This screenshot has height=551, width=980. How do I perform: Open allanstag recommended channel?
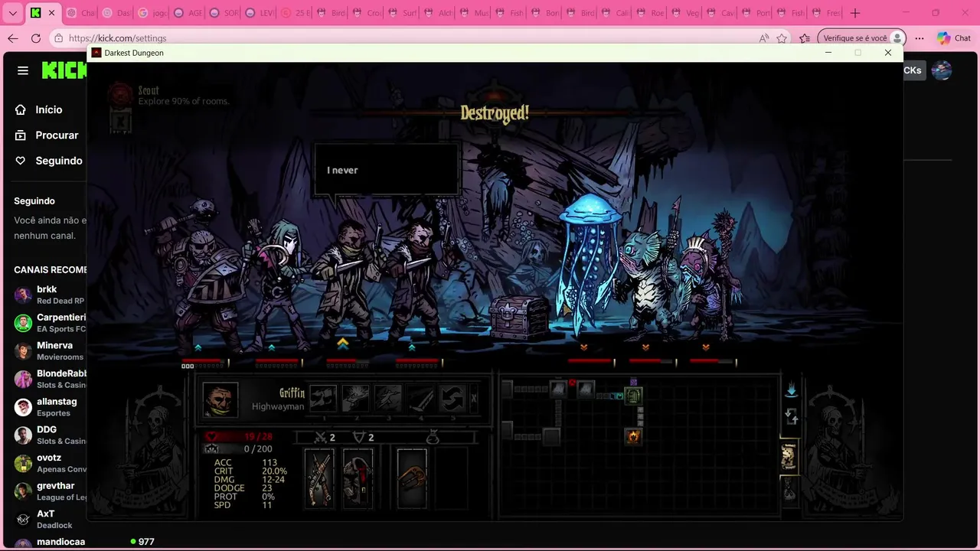(50, 406)
